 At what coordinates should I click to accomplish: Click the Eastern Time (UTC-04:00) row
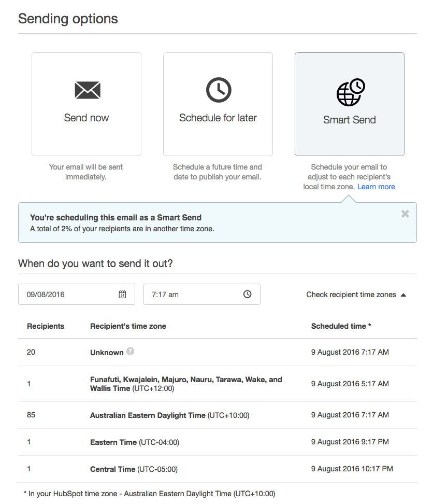[x=218, y=442]
